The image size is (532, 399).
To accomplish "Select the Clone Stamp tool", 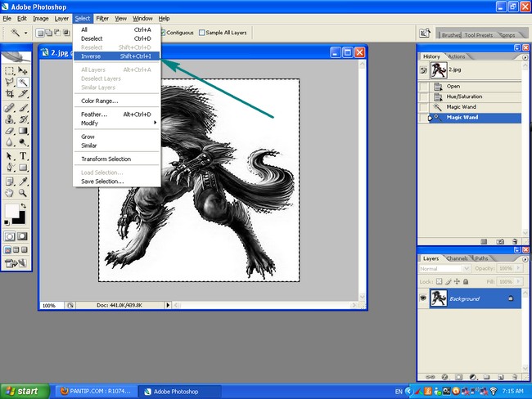I will point(10,119).
